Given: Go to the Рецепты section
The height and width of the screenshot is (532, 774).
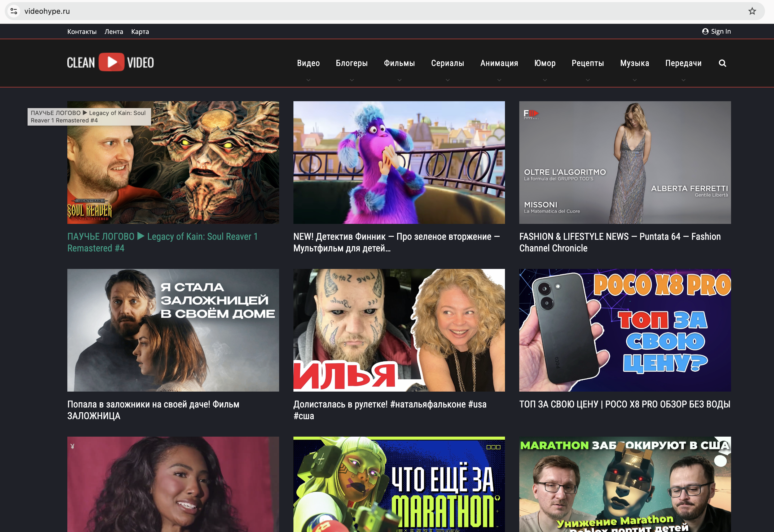Looking at the screenshot, I should coord(588,63).
